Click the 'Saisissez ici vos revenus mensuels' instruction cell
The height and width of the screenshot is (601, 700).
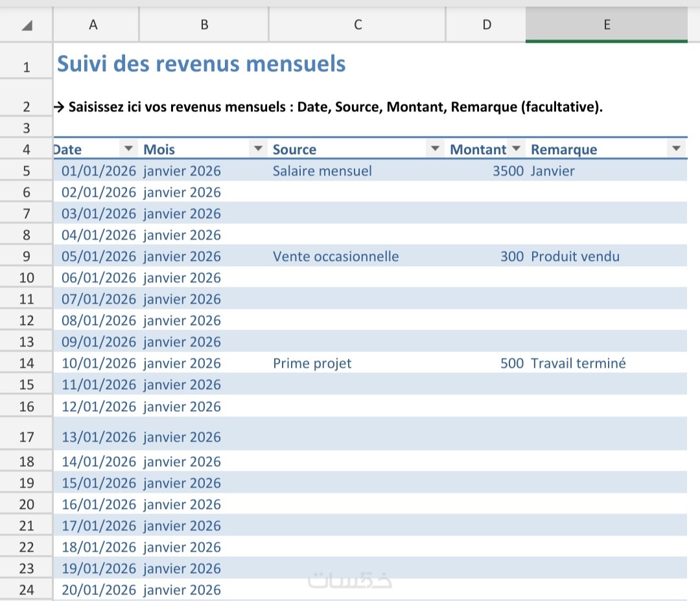point(328,107)
